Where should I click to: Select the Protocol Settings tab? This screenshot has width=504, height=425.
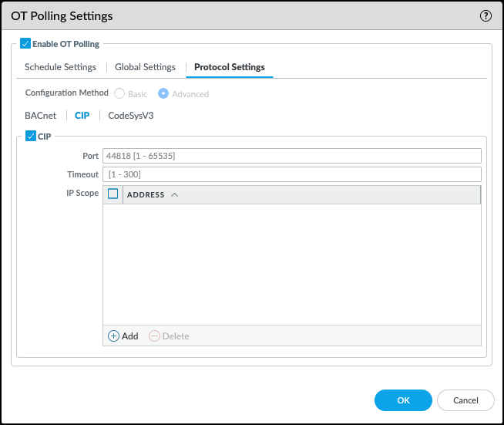coord(230,67)
